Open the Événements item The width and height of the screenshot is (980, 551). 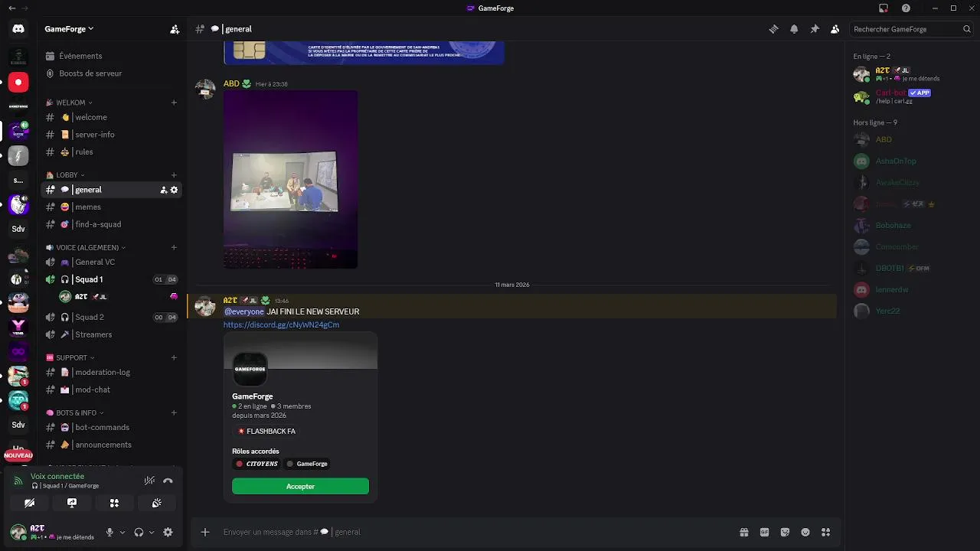click(112, 56)
